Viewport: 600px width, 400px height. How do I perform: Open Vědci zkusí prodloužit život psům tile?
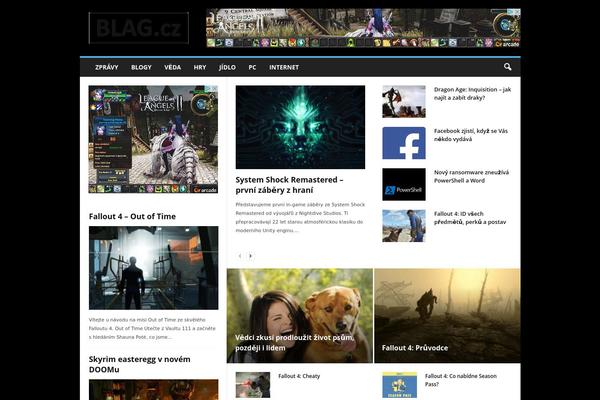point(300,315)
